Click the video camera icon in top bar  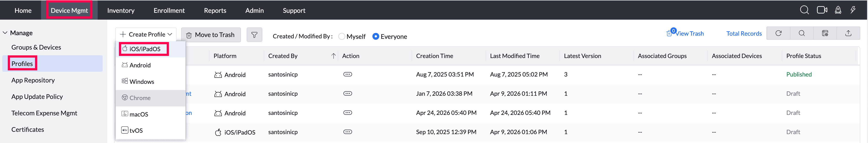(822, 10)
